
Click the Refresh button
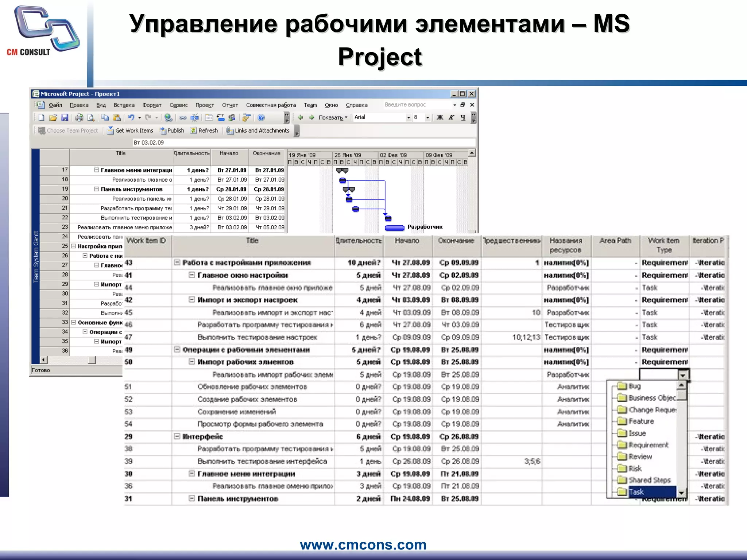(204, 131)
